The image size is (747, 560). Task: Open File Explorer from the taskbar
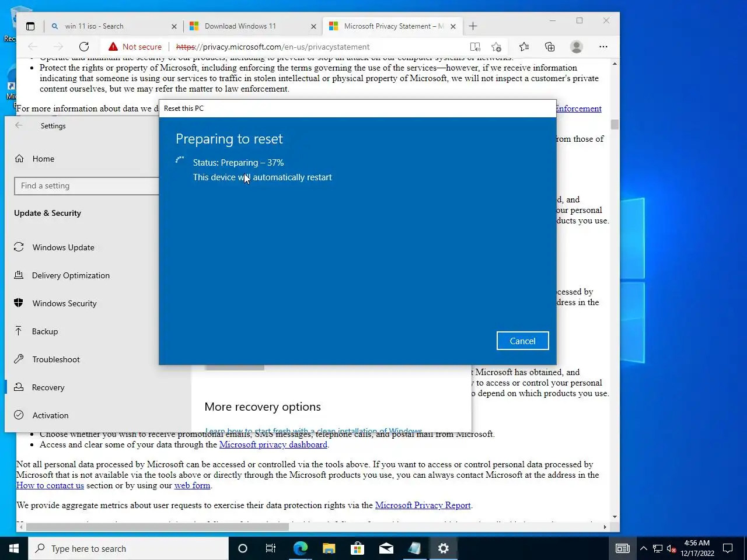(x=329, y=548)
